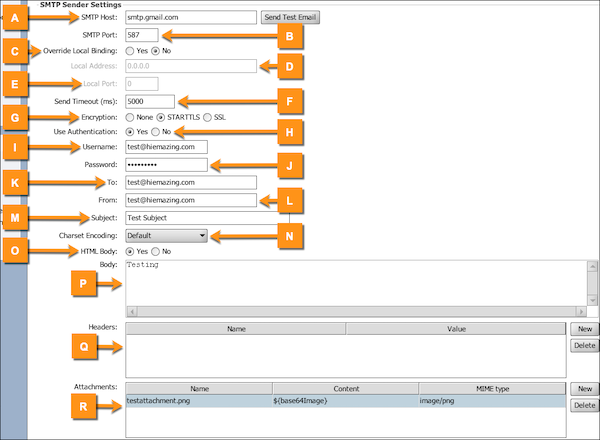This screenshot has width=600, height=440.
Task: Select No for HTML Body
Action: (155, 251)
